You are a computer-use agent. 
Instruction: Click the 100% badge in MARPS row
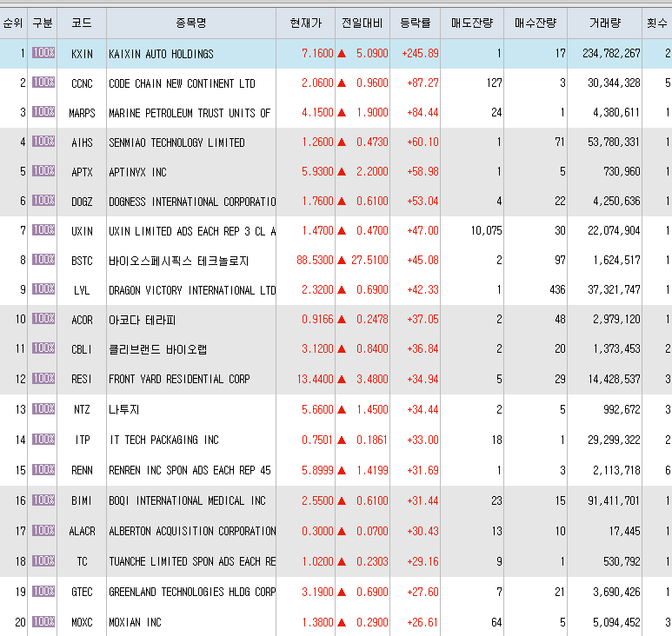(x=43, y=112)
